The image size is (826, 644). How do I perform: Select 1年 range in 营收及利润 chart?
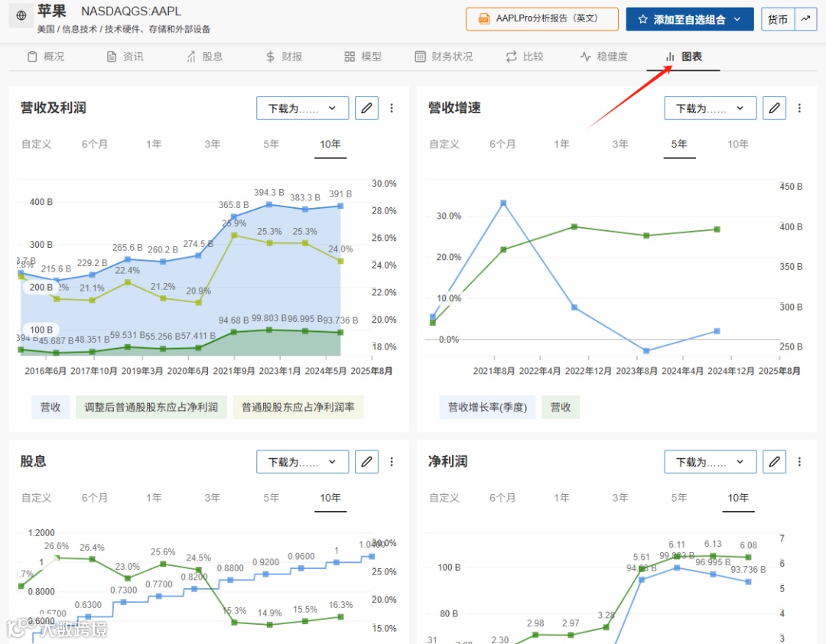tap(154, 144)
